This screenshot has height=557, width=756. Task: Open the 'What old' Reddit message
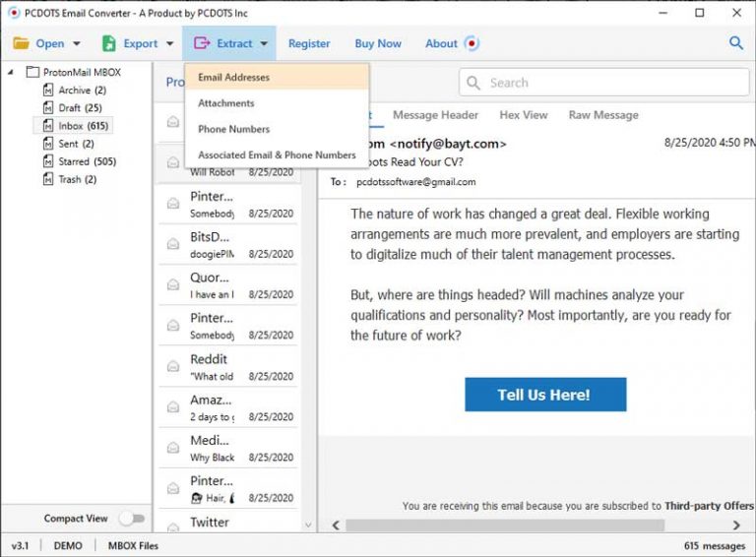(x=228, y=367)
